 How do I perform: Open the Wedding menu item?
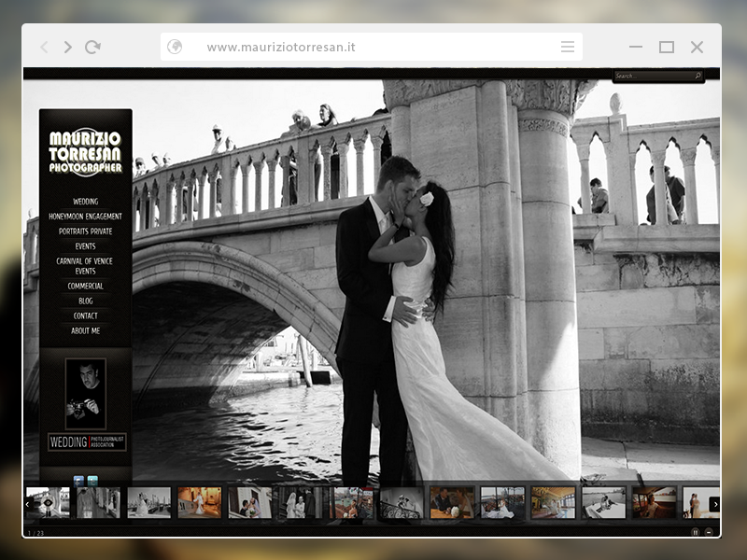[x=86, y=202]
